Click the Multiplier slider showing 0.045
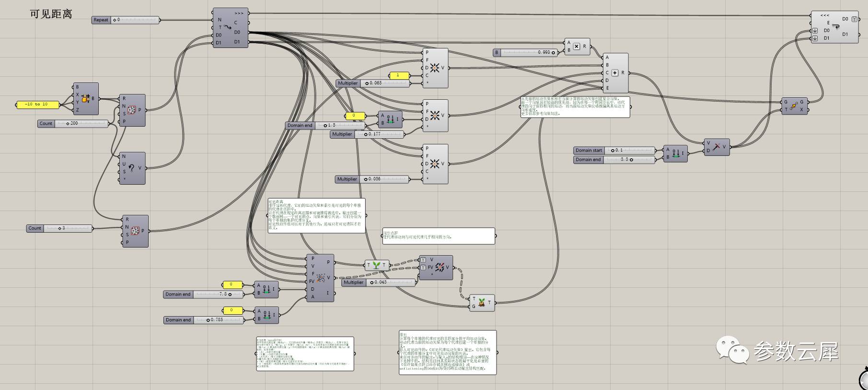Image resolution: width=868 pixels, height=390 pixels. click(x=379, y=283)
